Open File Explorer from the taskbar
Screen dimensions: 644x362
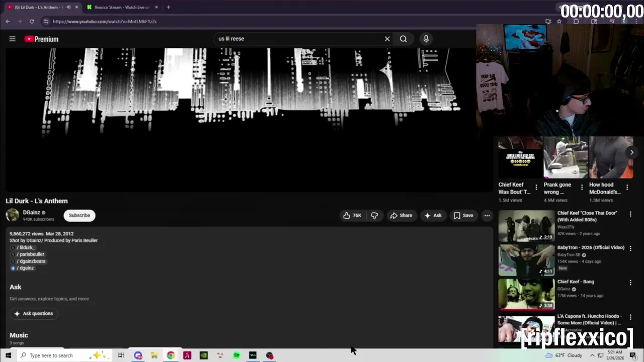click(154, 355)
